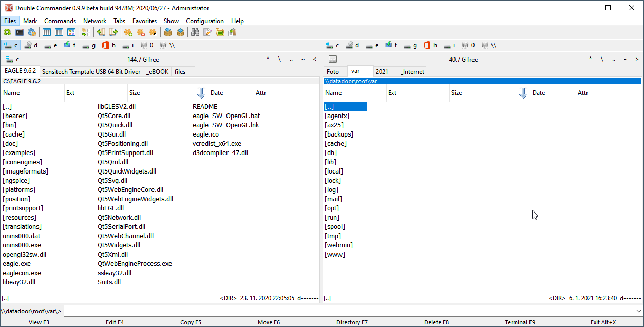Go forward with right arrow toolbar icon
The width and height of the screenshot is (644, 327).
click(x=113, y=32)
